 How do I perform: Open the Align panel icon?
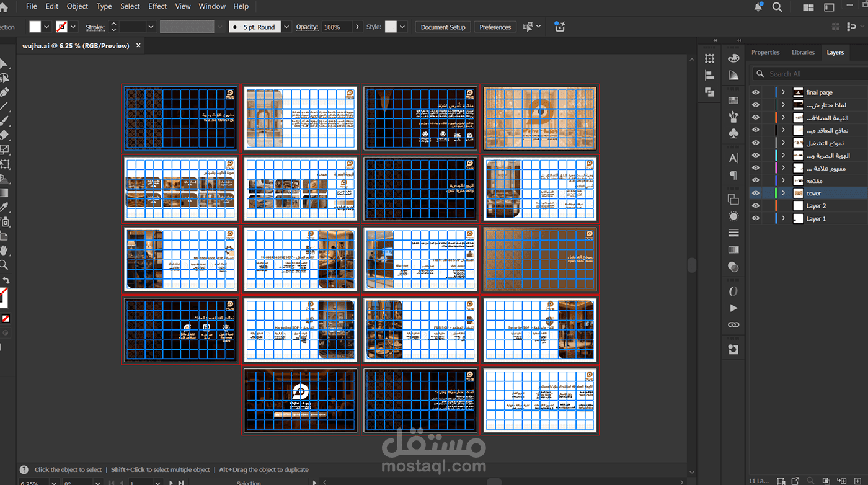tap(710, 75)
